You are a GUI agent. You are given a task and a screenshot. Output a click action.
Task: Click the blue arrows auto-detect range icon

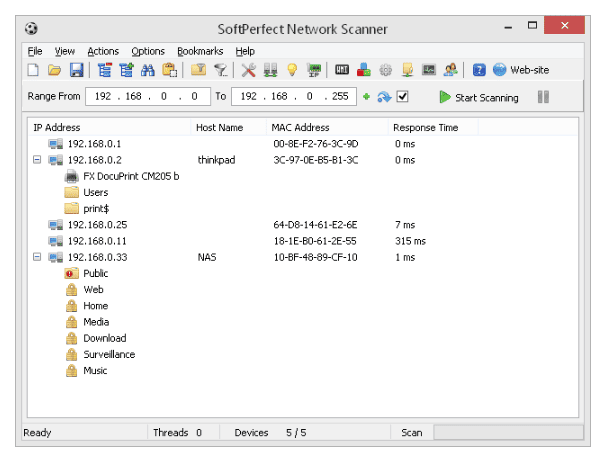[x=384, y=97]
